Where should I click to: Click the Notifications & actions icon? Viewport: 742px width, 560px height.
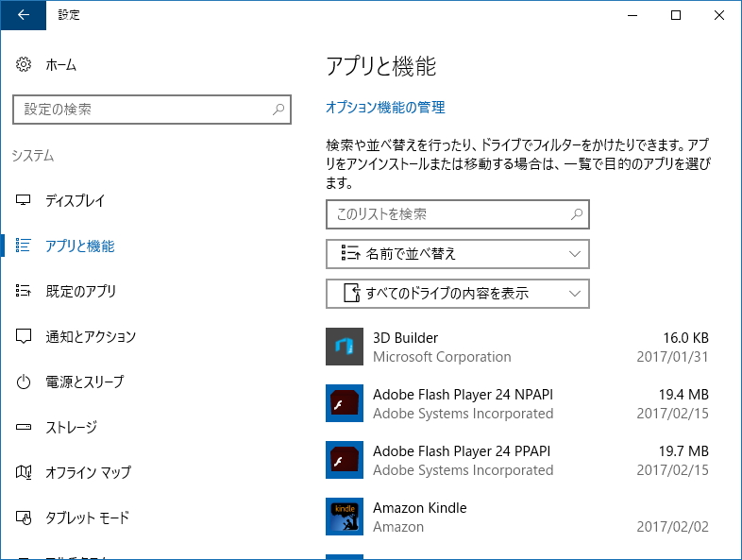tap(24, 336)
